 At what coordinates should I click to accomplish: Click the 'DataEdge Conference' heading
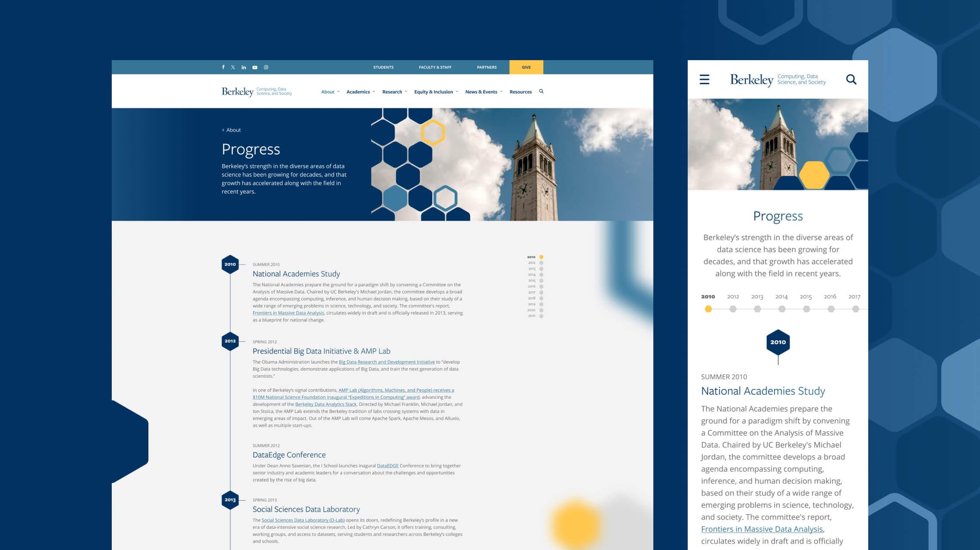[289, 455]
